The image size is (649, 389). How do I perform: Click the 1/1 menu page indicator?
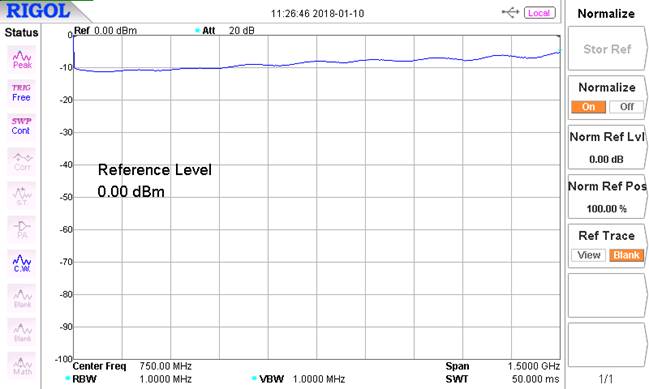(606, 378)
